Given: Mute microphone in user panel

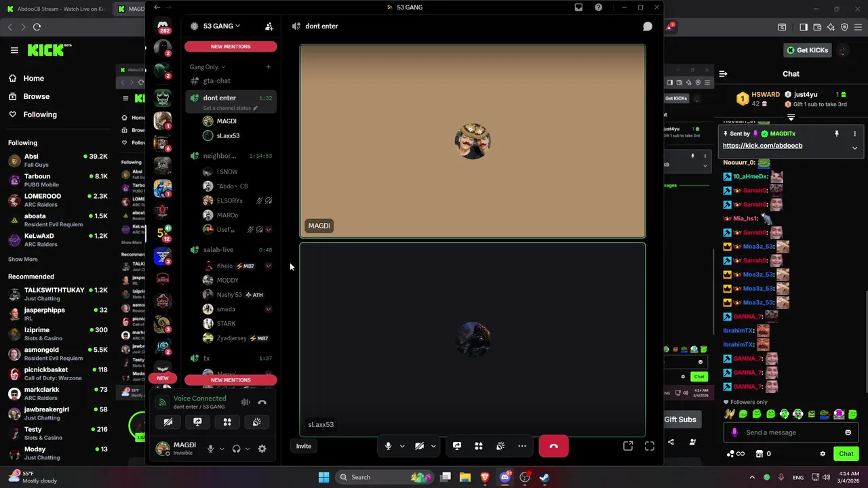Looking at the screenshot, I should click(210, 449).
